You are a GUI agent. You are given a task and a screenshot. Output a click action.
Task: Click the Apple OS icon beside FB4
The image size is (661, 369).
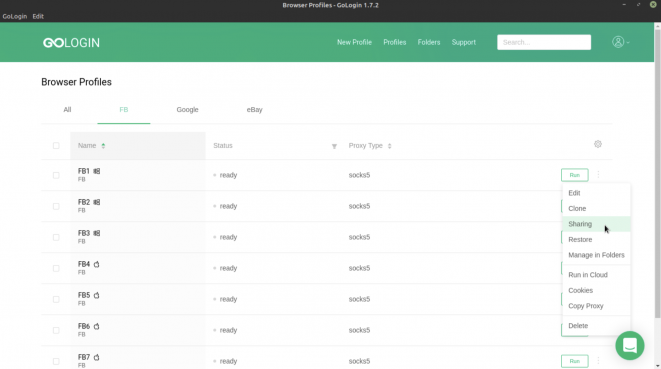point(97,264)
